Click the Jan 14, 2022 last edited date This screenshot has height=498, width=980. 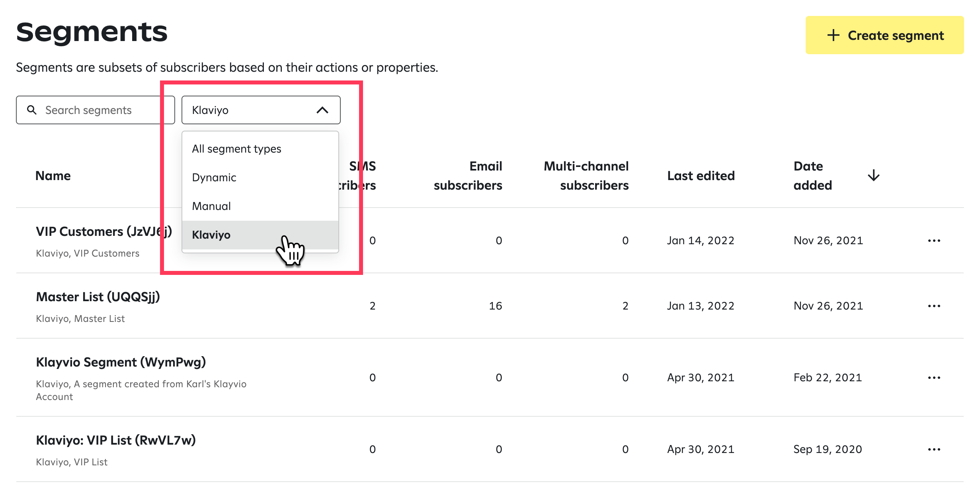tap(701, 241)
